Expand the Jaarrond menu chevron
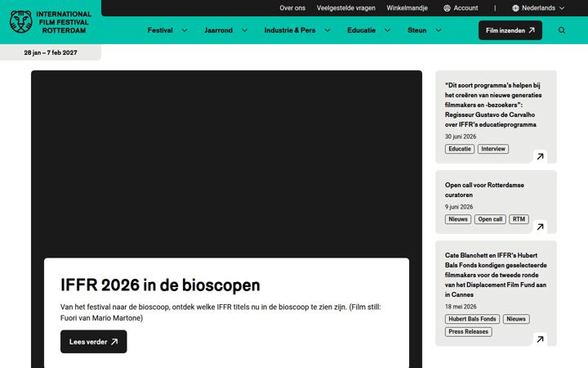The image size is (588, 368). 244,30
